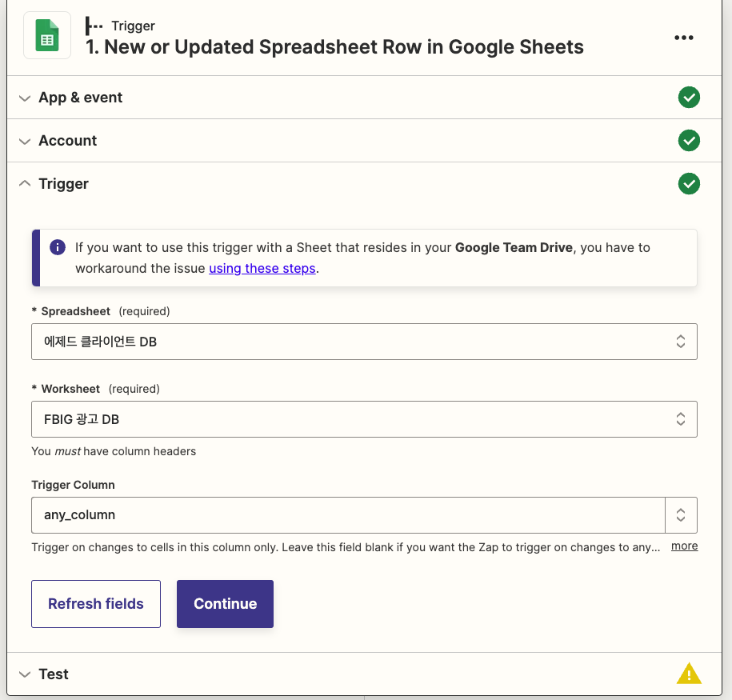The height and width of the screenshot is (700, 732).
Task: Follow the 'using these steps' link
Action: pos(262,268)
